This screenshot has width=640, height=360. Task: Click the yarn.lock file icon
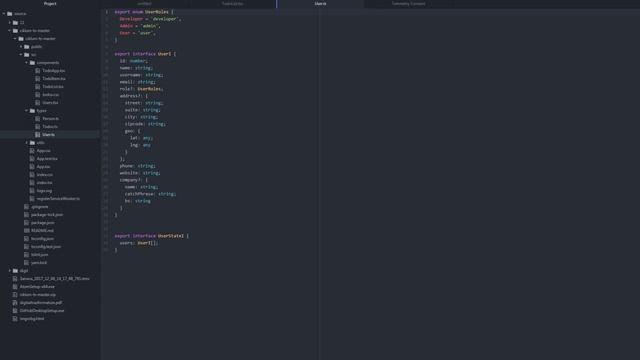point(26,262)
